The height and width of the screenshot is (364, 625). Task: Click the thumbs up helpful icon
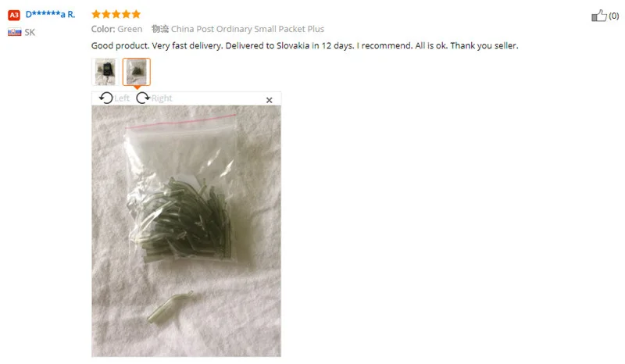pos(598,16)
